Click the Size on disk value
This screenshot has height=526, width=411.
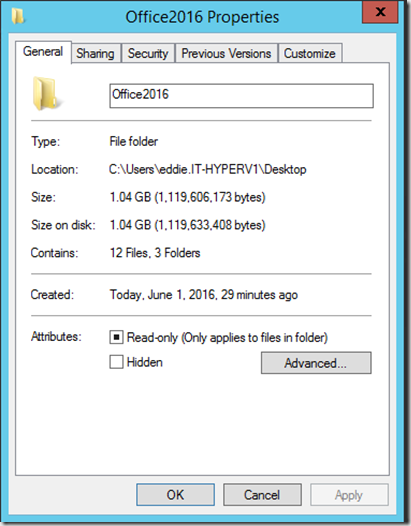click(188, 225)
